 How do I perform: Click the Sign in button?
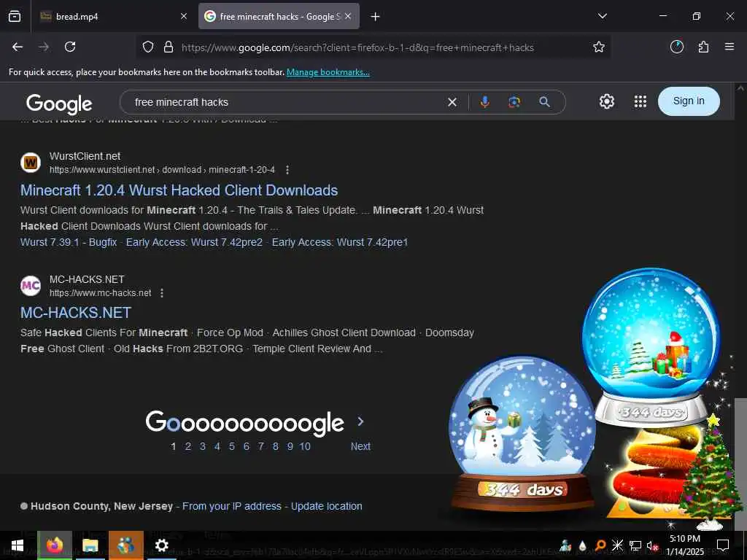(689, 101)
